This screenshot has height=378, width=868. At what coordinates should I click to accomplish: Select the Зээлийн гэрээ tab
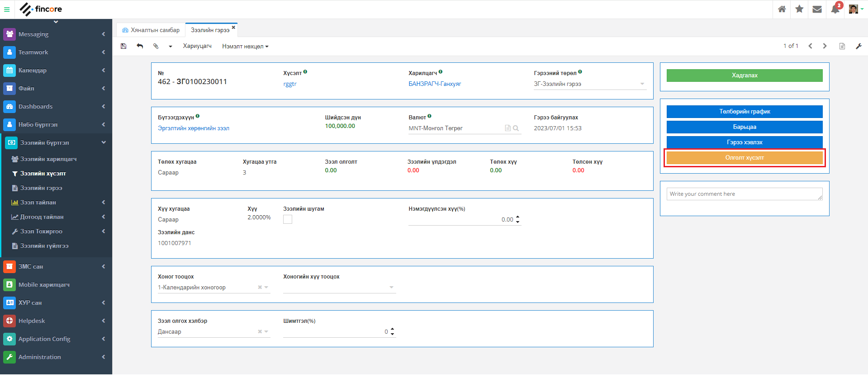point(210,30)
